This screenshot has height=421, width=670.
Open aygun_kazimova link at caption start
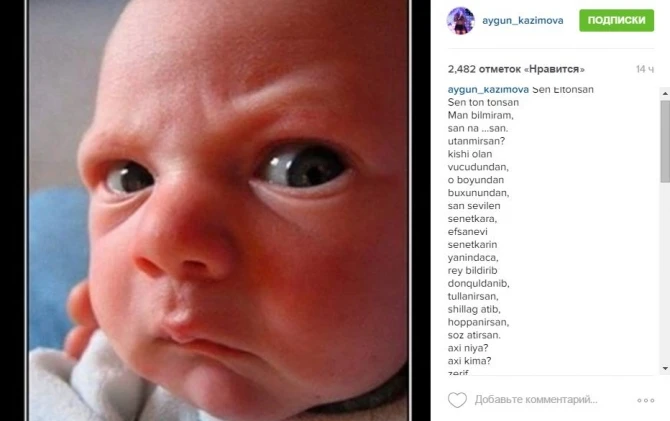click(x=488, y=89)
